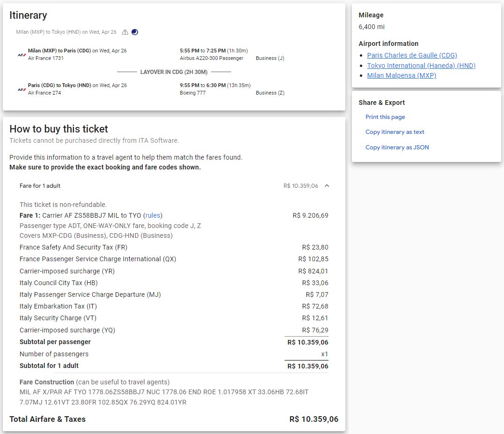
Task: Collapse the Fare for 1 adult section
Action: click(x=327, y=186)
